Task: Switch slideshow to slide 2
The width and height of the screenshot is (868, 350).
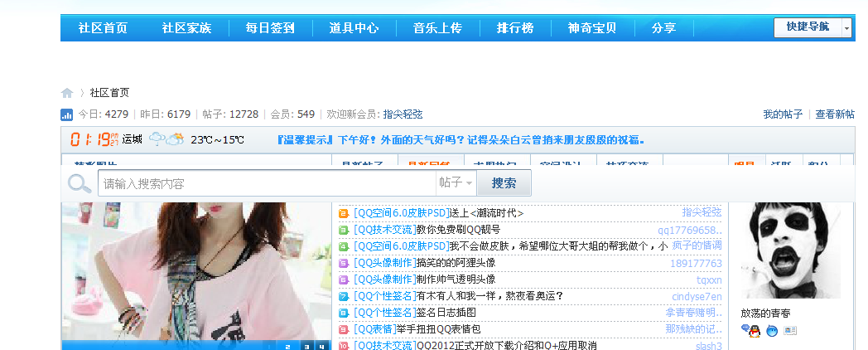Action: coord(287,347)
